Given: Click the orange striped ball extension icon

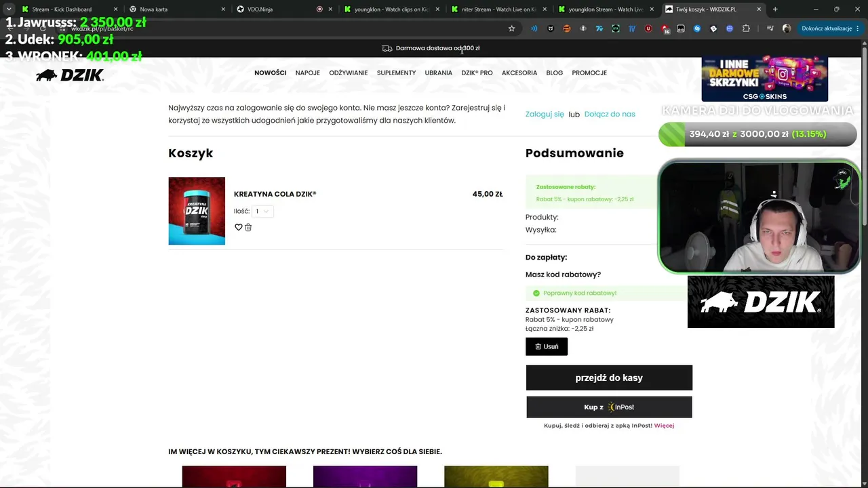Looking at the screenshot, I should click(567, 28).
